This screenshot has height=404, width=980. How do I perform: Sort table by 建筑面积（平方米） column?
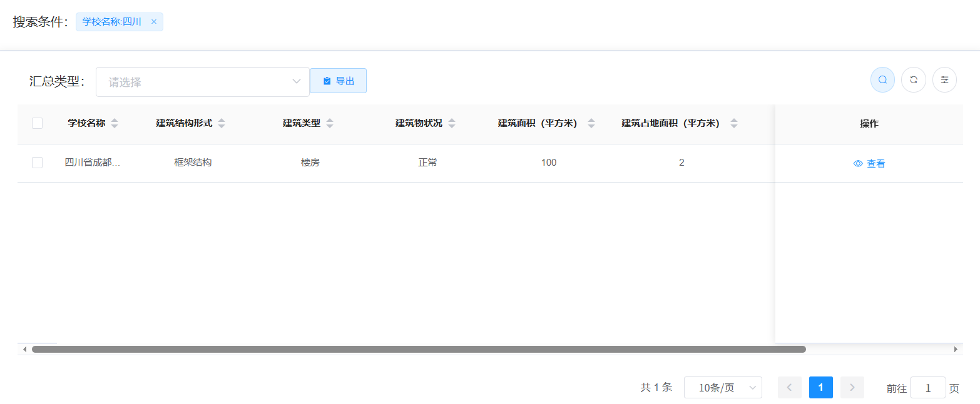click(591, 123)
